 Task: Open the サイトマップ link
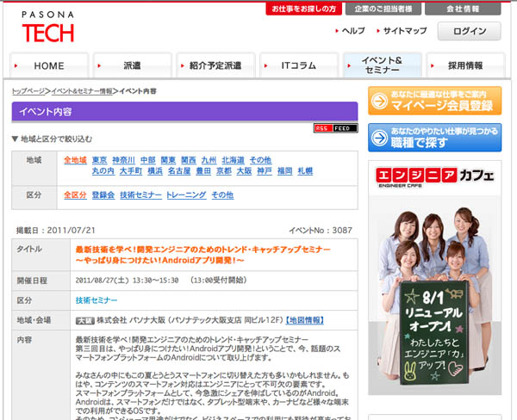[x=404, y=31]
